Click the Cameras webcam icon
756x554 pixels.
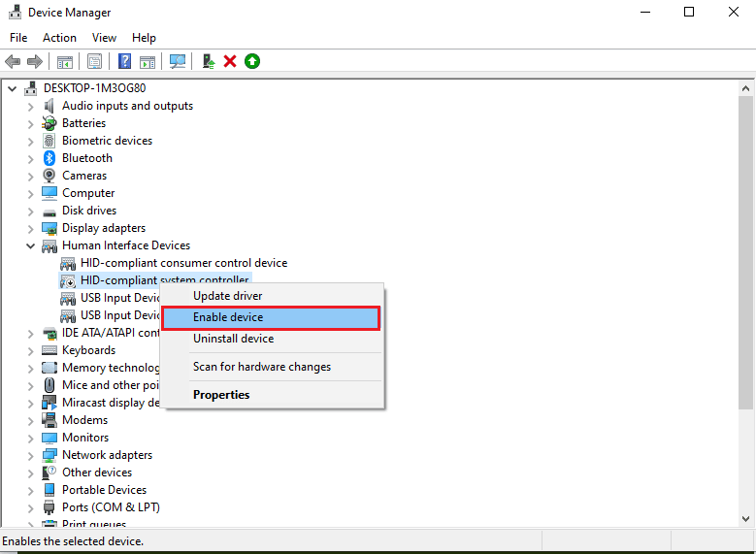(49, 176)
